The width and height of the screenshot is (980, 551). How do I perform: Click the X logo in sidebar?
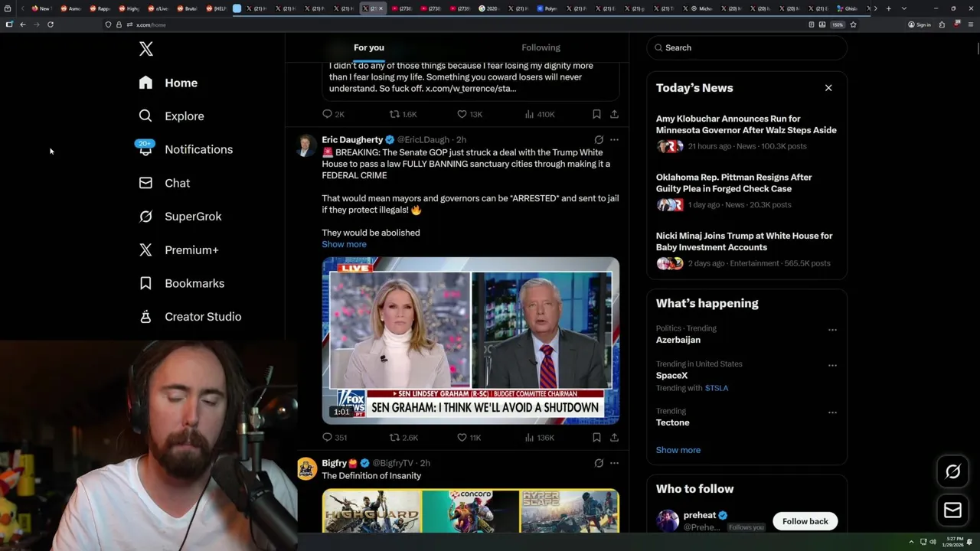pos(145,49)
